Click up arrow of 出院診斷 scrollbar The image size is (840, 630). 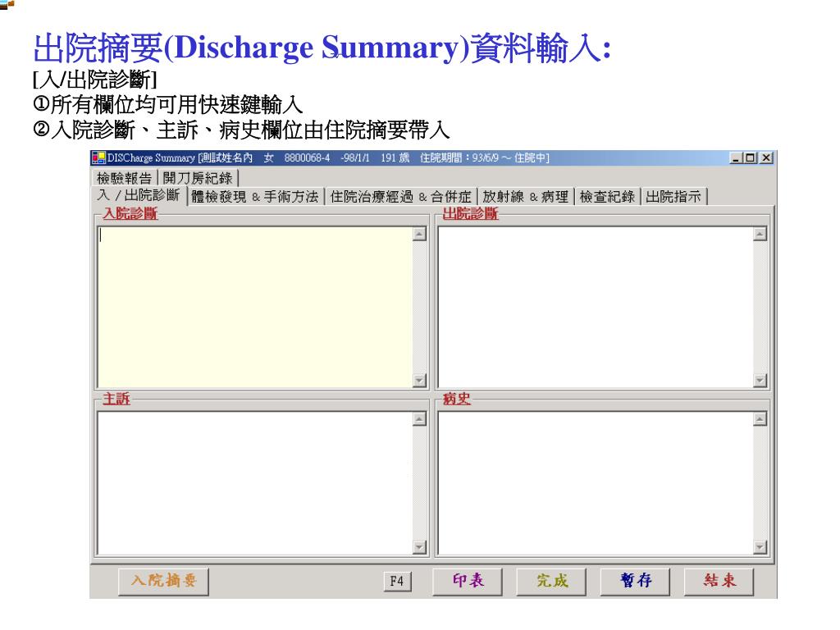(760, 234)
